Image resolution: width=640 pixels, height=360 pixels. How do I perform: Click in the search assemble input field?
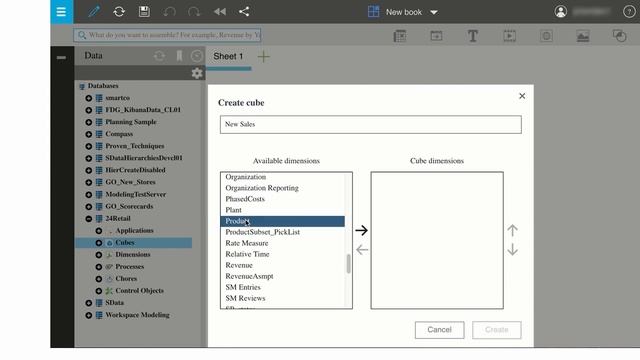pos(167,35)
